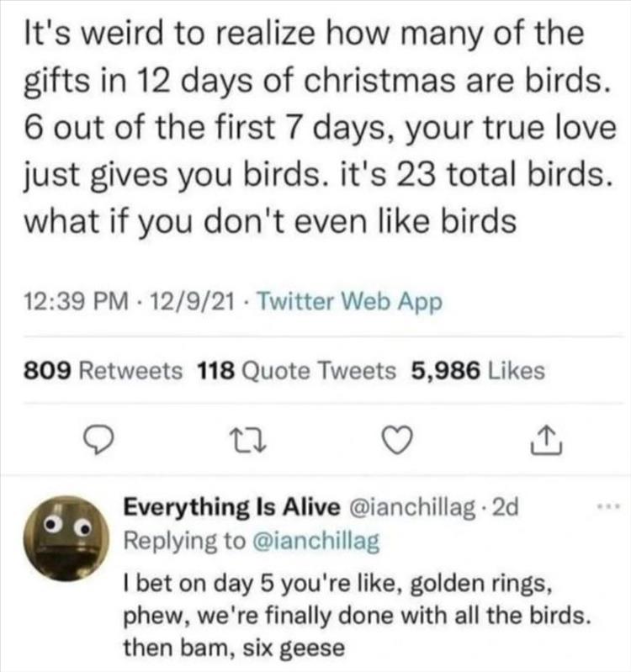631x672 pixels.
Task: Click the 2d reply timestamp
Action: click(508, 509)
